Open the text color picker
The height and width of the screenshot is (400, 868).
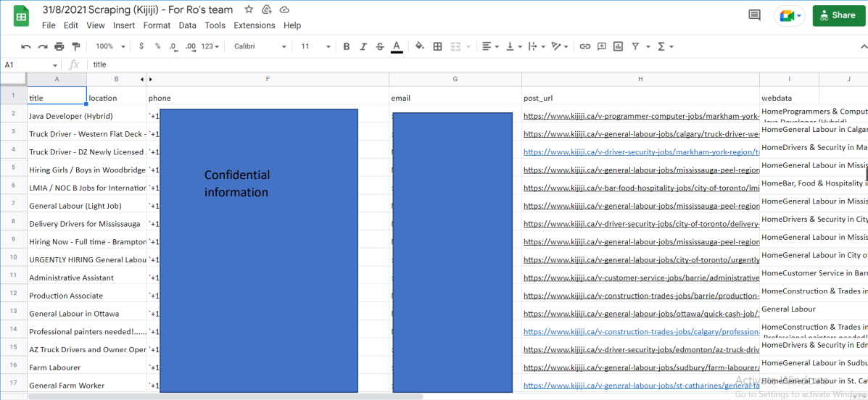[x=397, y=46]
